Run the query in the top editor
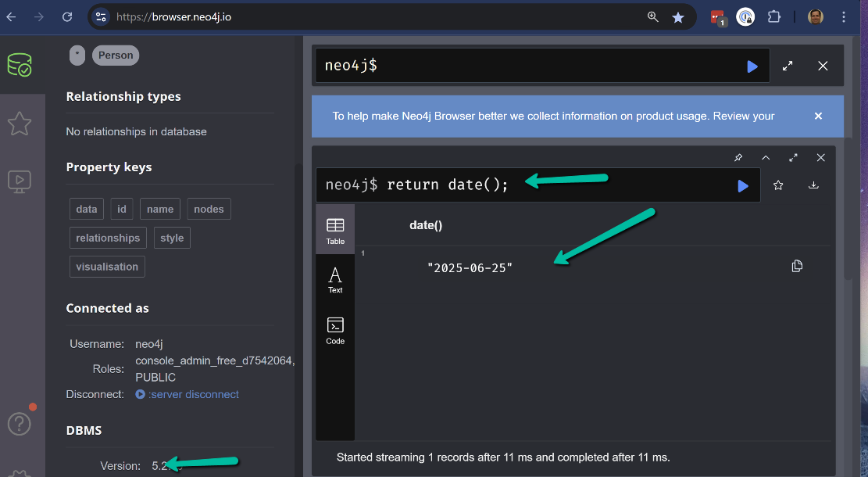868x477 pixels. click(752, 66)
